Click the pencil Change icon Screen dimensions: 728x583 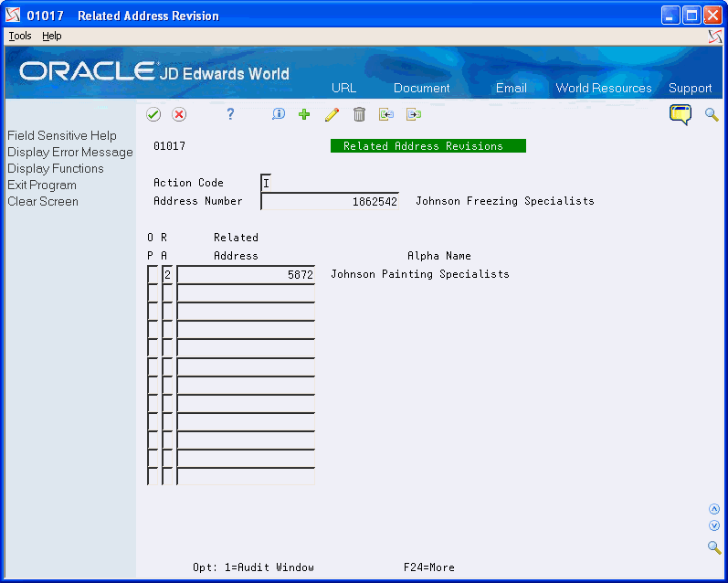pos(332,114)
